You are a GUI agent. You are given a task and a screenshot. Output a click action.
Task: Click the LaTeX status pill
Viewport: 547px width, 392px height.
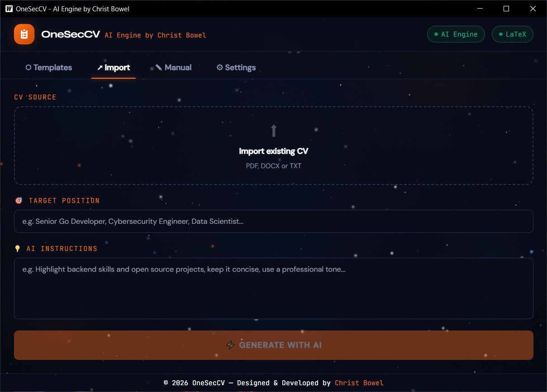tap(512, 34)
